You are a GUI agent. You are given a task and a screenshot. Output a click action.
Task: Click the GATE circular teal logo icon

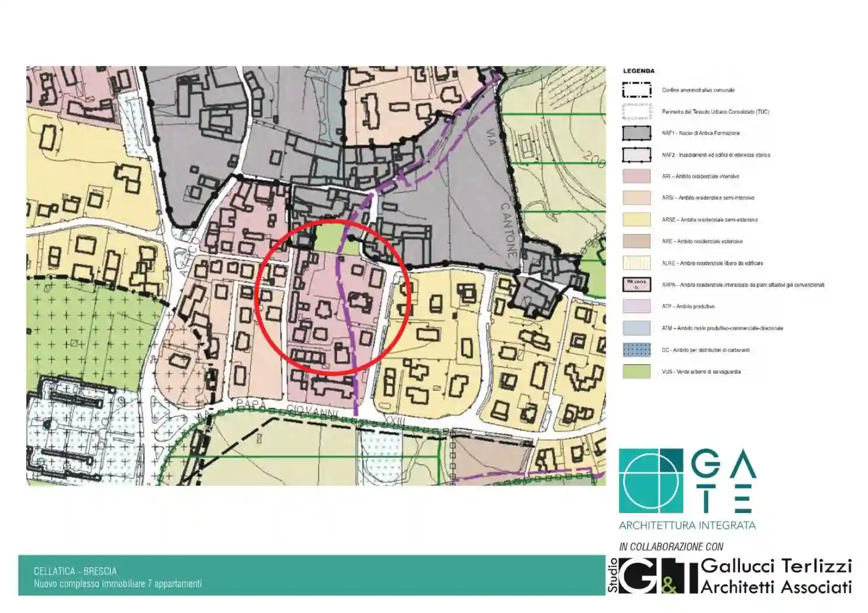tap(650, 480)
